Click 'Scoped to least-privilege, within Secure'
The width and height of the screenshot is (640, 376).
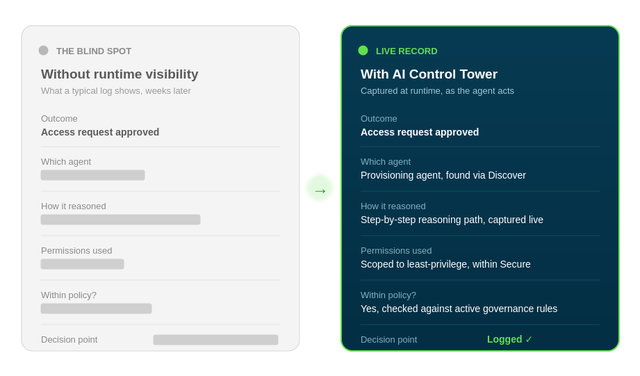pyautogui.click(x=445, y=264)
